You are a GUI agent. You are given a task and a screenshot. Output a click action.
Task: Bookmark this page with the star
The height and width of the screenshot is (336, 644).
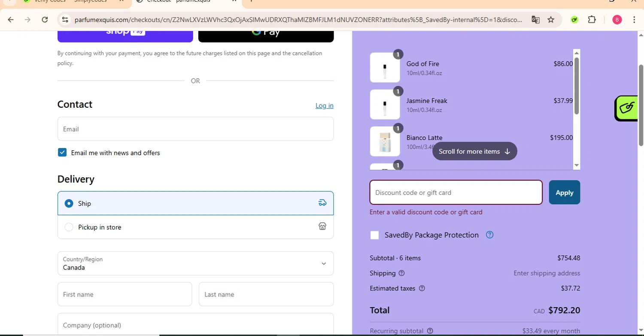pyautogui.click(x=551, y=20)
